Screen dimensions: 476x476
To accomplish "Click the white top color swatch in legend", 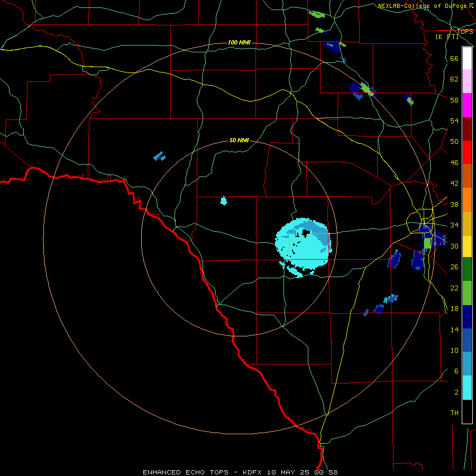I will point(467,58).
